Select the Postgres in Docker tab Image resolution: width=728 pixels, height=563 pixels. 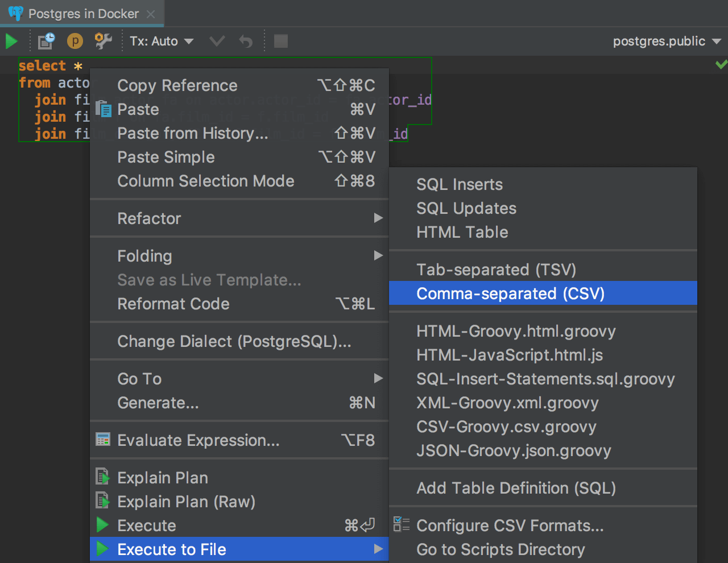83,14
